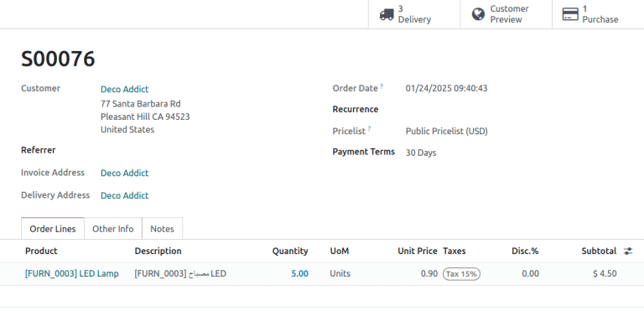Click the Public Pricelist (USD) field

pos(446,132)
